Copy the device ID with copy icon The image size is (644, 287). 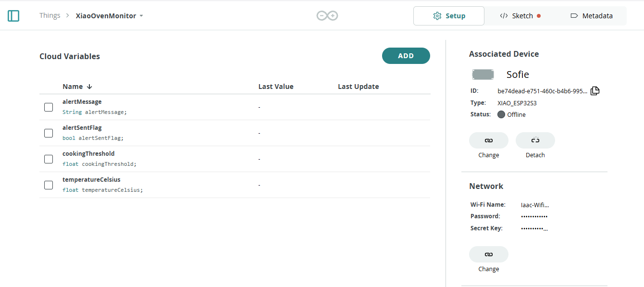click(595, 90)
